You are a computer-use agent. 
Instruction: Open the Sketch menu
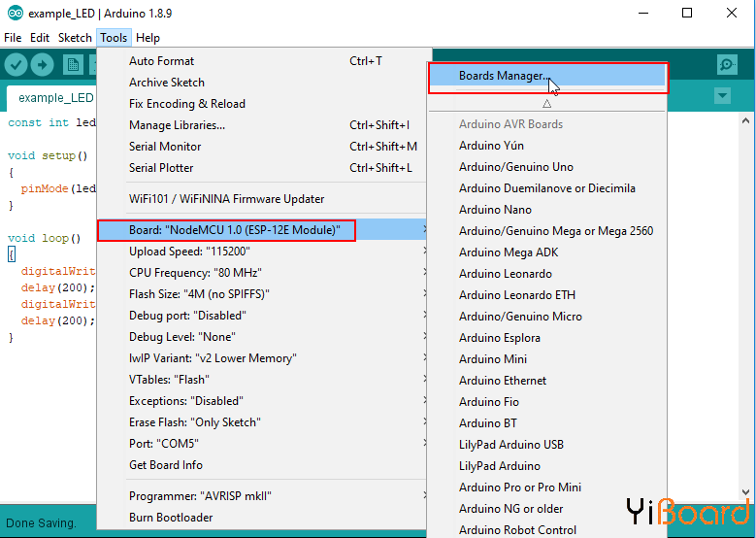click(75, 38)
